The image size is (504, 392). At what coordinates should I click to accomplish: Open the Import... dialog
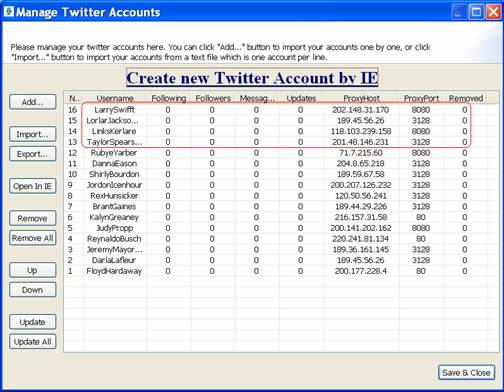33,134
